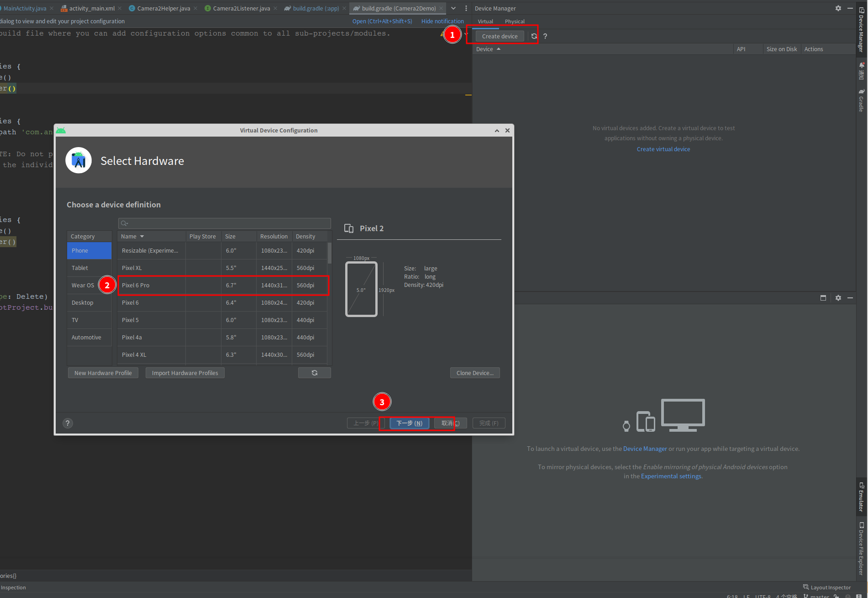Click the Create device button
The image size is (868, 598).
coord(500,36)
